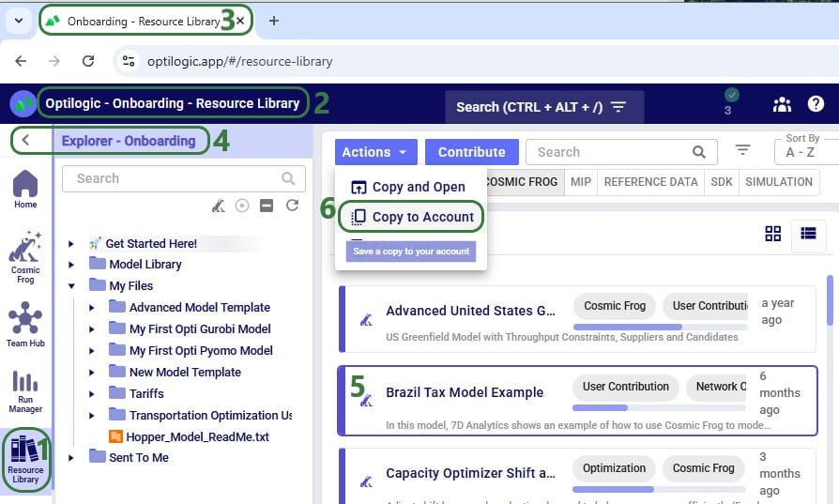The width and height of the screenshot is (839, 504).
Task: Expand the Model Library folder
Action: coord(71,265)
